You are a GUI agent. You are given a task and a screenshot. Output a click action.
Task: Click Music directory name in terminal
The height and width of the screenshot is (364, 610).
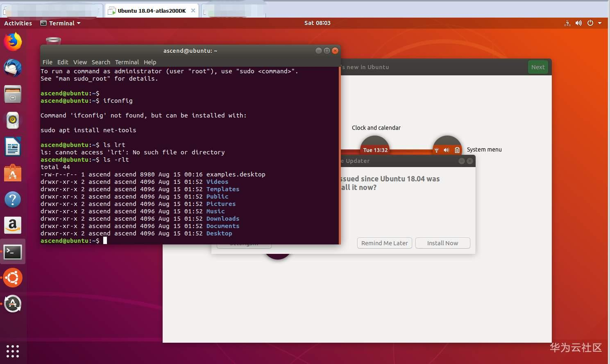pyautogui.click(x=215, y=211)
